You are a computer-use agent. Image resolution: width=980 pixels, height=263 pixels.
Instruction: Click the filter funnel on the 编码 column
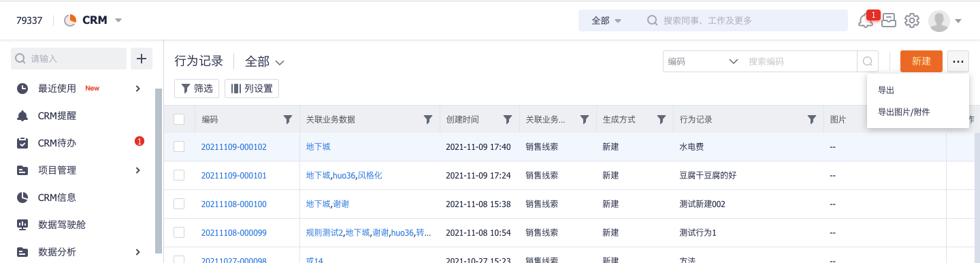pos(288,119)
